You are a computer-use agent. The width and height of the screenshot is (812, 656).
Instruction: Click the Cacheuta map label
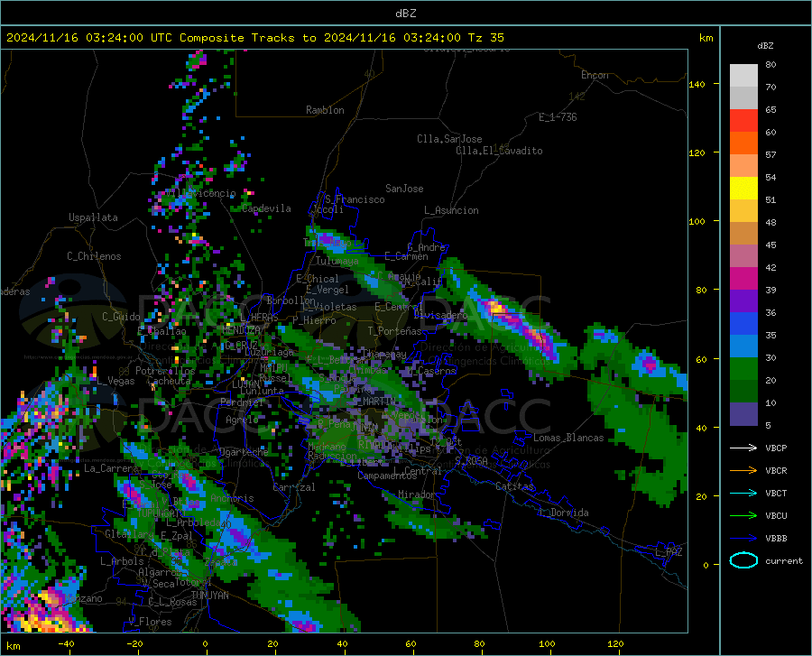coord(169,381)
